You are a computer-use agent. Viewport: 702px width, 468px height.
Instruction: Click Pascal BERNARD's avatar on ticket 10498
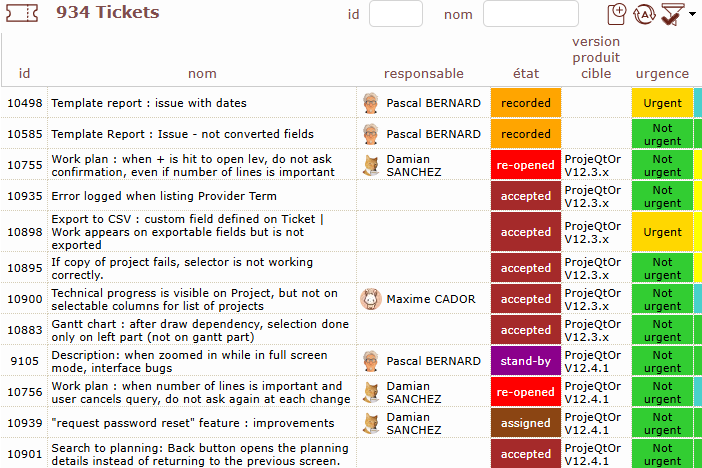tap(371, 103)
